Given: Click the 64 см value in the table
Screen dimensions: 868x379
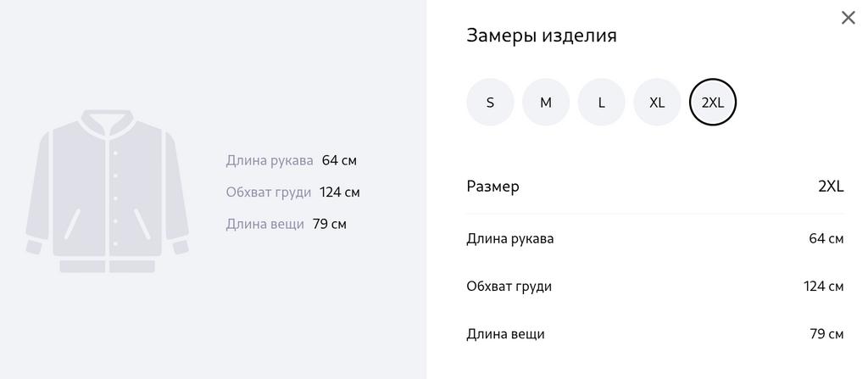Looking at the screenshot, I should tap(826, 239).
